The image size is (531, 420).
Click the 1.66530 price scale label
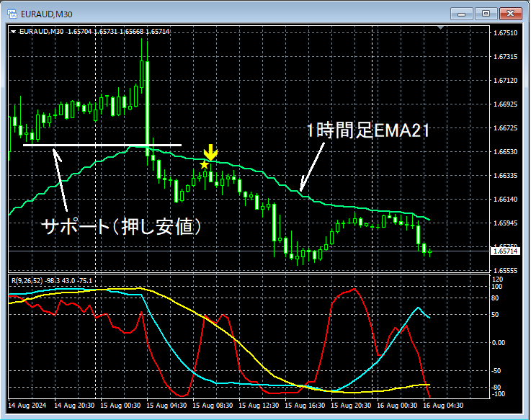[505, 152]
